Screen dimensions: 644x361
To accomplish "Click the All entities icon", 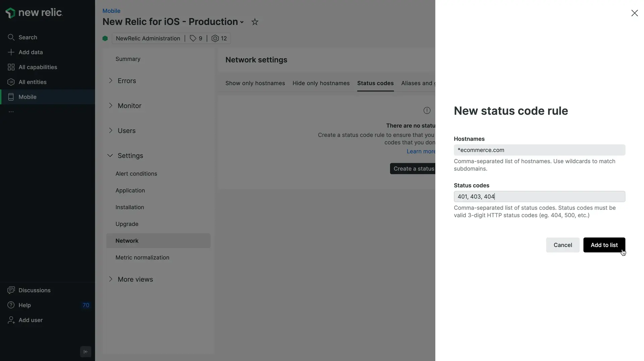I will coord(11,82).
